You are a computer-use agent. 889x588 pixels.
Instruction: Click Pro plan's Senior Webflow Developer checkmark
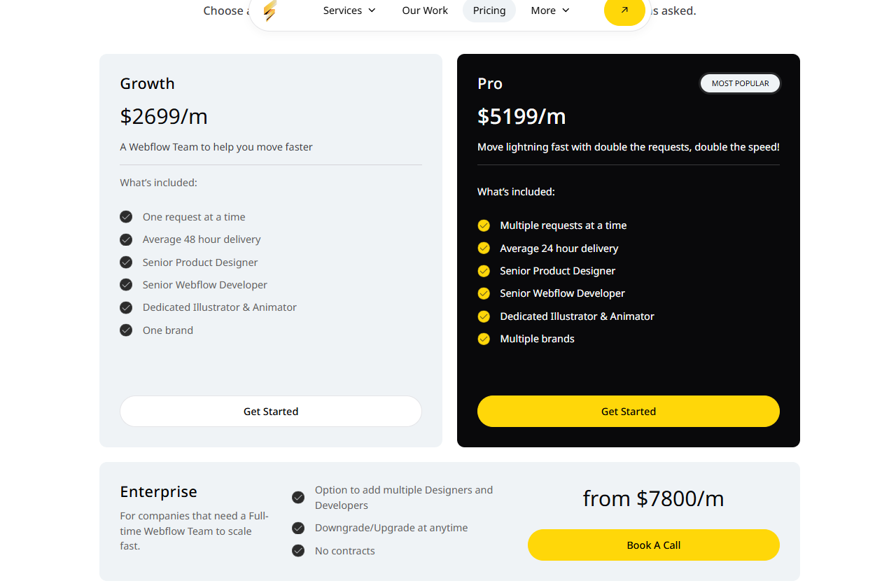(x=484, y=293)
